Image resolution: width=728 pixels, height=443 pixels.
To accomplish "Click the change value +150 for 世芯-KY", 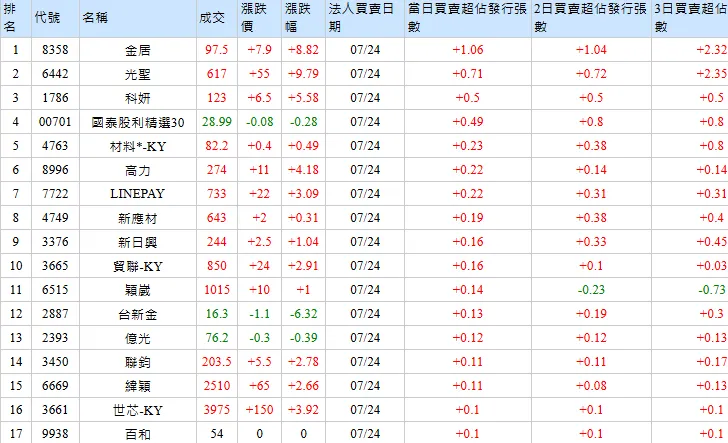I will pos(260,410).
